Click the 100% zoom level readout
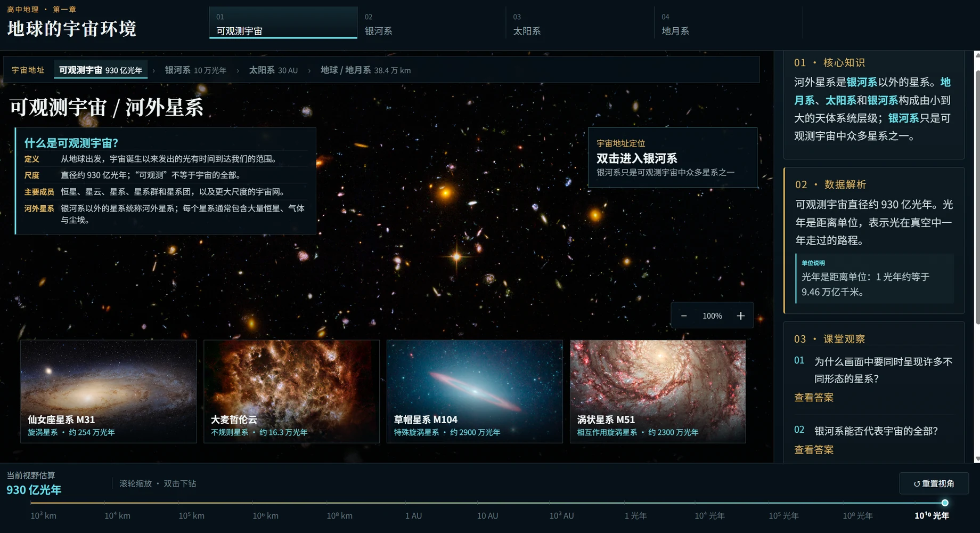The width and height of the screenshot is (980, 533). click(x=712, y=316)
